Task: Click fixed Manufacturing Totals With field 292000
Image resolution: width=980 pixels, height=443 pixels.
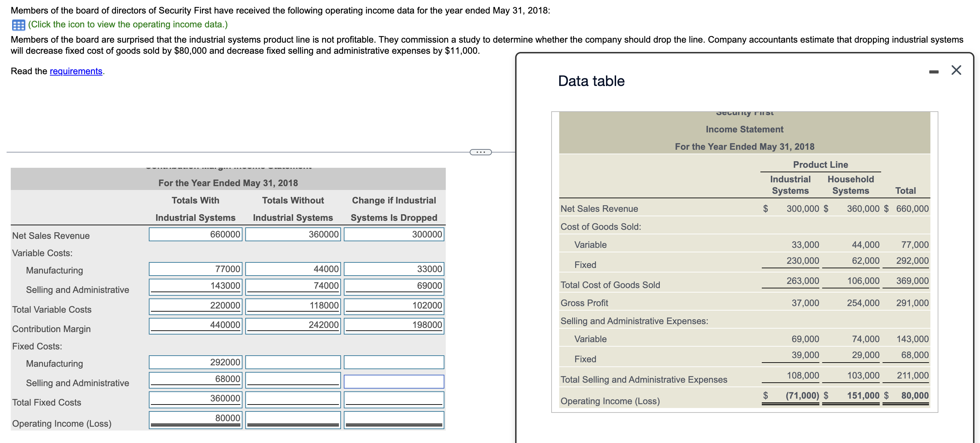Action: (196, 362)
